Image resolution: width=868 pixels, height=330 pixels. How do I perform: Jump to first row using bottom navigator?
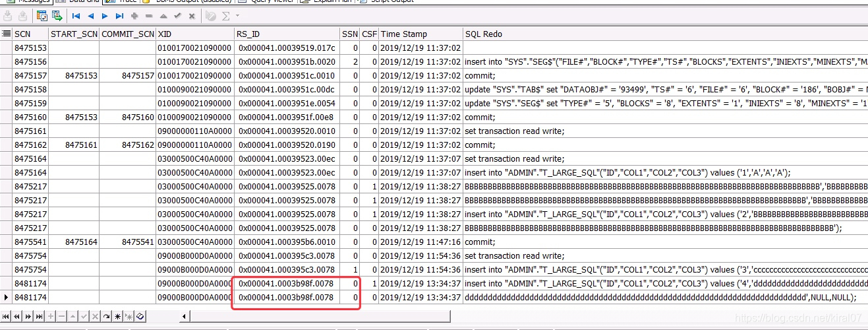(x=7, y=317)
